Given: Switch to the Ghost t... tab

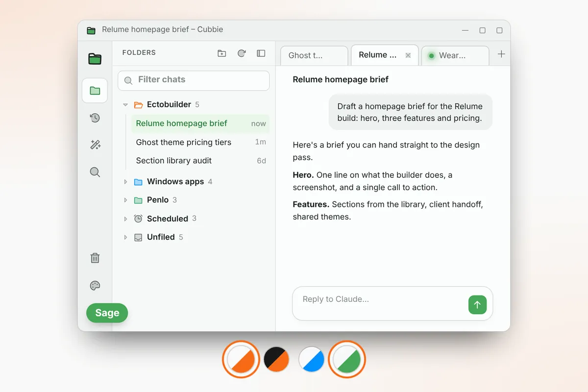Looking at the screenshot, I should [314, 55].
